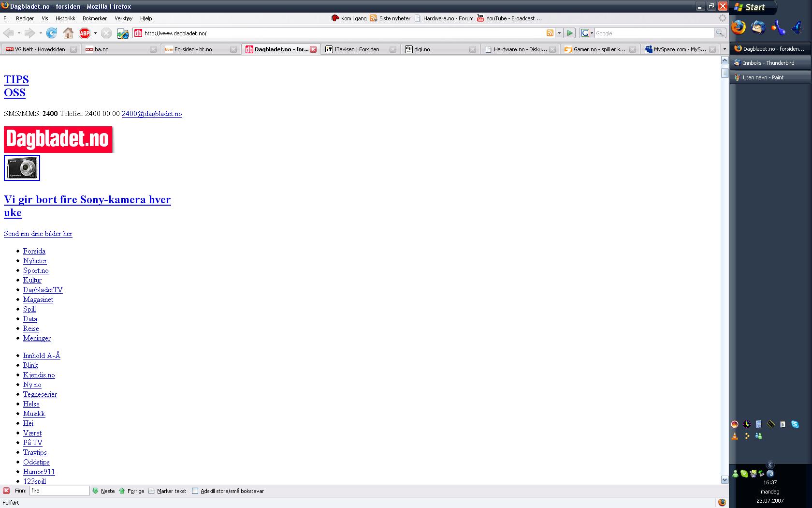812x508 pixels.
Task: Click the green Go arrow beside address bar
Action: pos(570,33)
